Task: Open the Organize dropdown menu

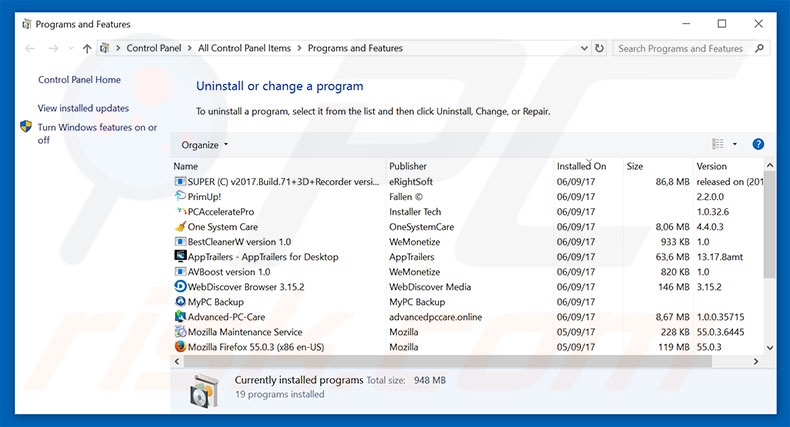Action: tap(205, 145)
